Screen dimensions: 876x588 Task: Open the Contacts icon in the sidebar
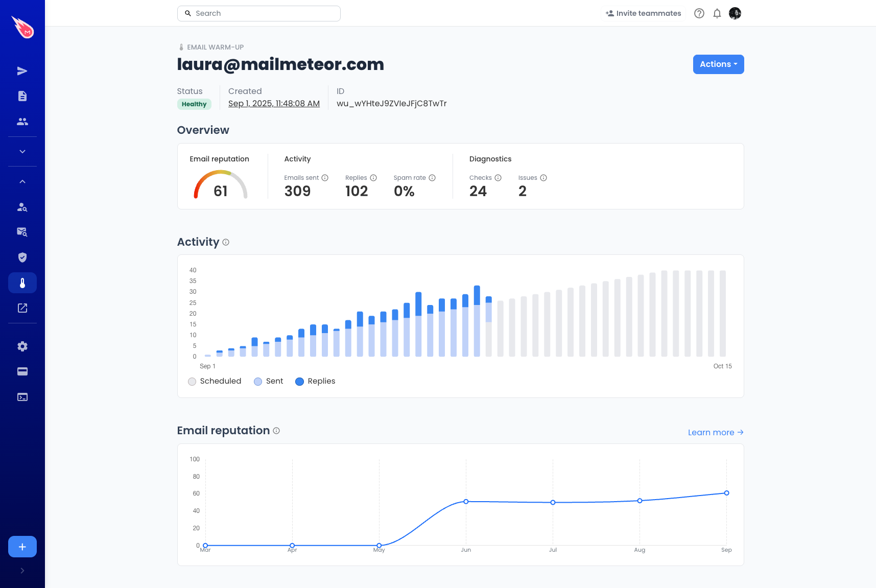pos(22,122)
